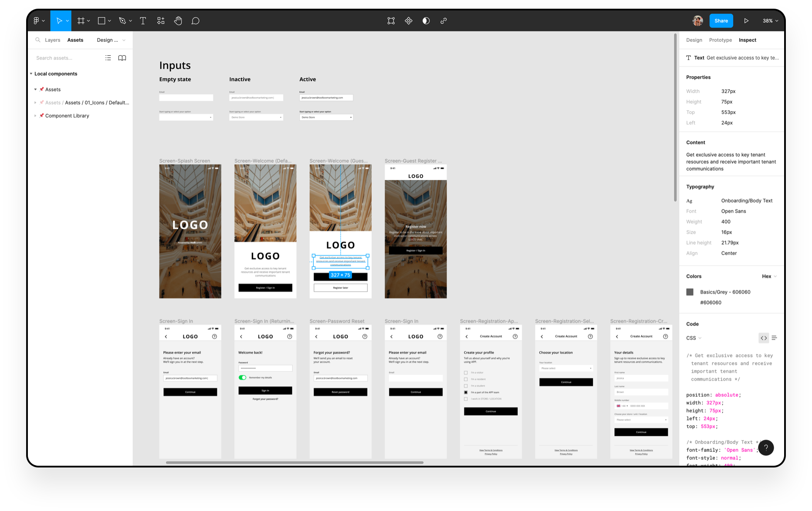Toggle Remember my details switch
This screenshot has height=511, width=812.
click(x=243, y=377)
